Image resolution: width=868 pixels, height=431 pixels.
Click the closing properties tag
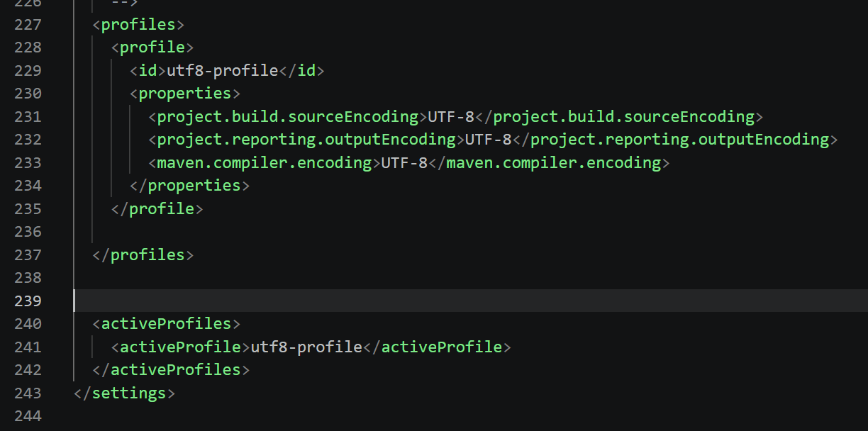click(190, 186)
